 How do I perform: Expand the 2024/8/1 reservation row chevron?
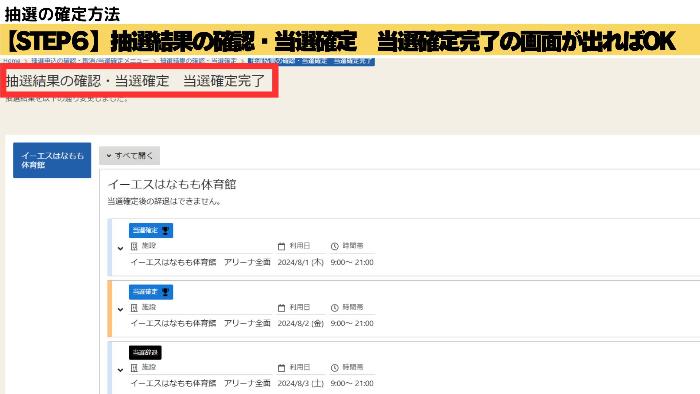click(121, 248)
